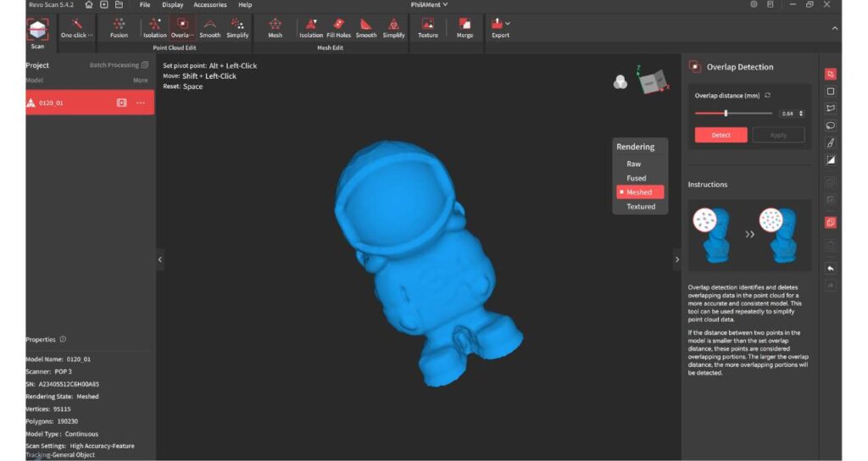Collapse left panel arrow
The height and width of the screenshot is (461, 868).
160,259
